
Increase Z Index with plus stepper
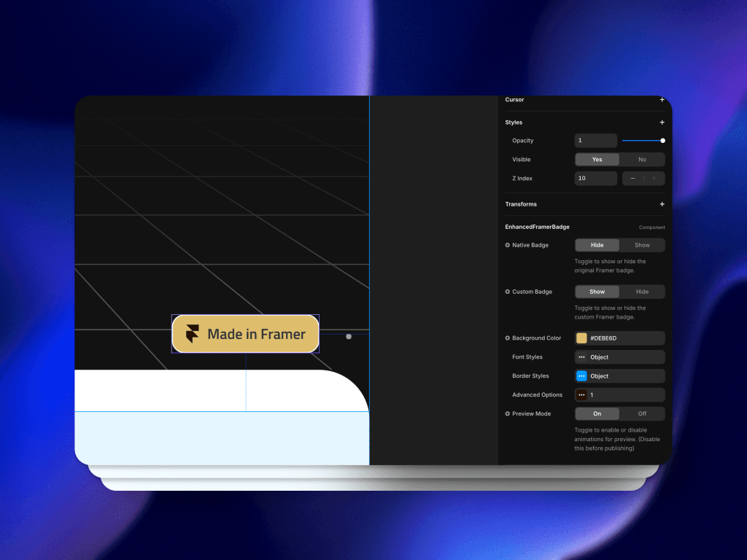pyautogui.click(x=654, y=179)
